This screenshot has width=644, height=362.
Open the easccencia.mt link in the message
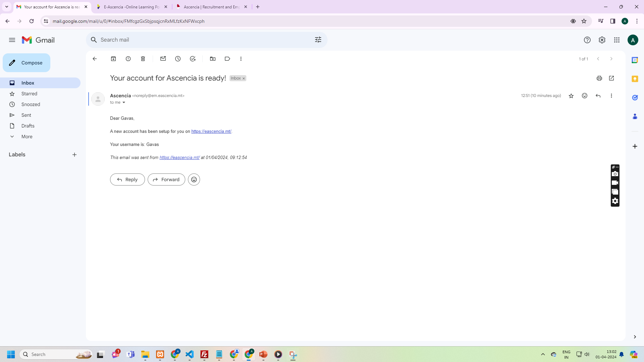click(x=211, y=132)
